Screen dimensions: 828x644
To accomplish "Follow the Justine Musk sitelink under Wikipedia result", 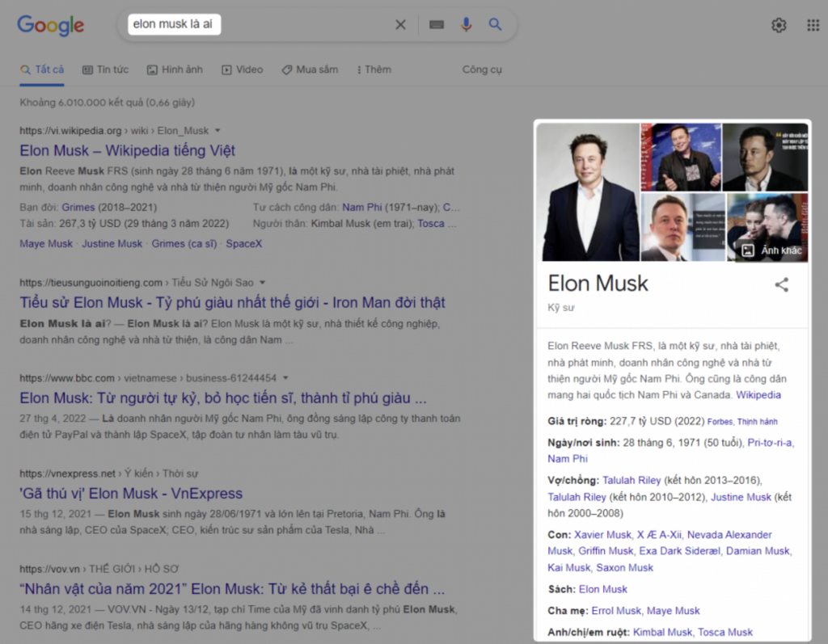I will (x=112, y=244).
